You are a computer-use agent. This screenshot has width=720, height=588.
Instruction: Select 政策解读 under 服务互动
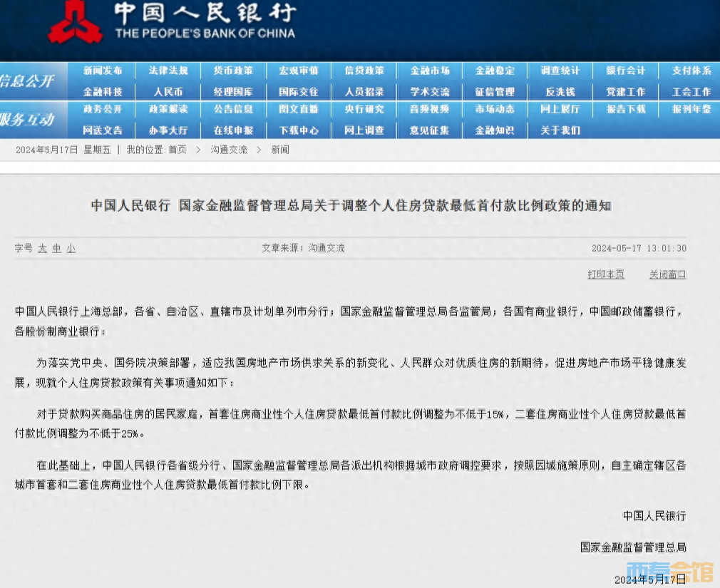pos(168,109)
